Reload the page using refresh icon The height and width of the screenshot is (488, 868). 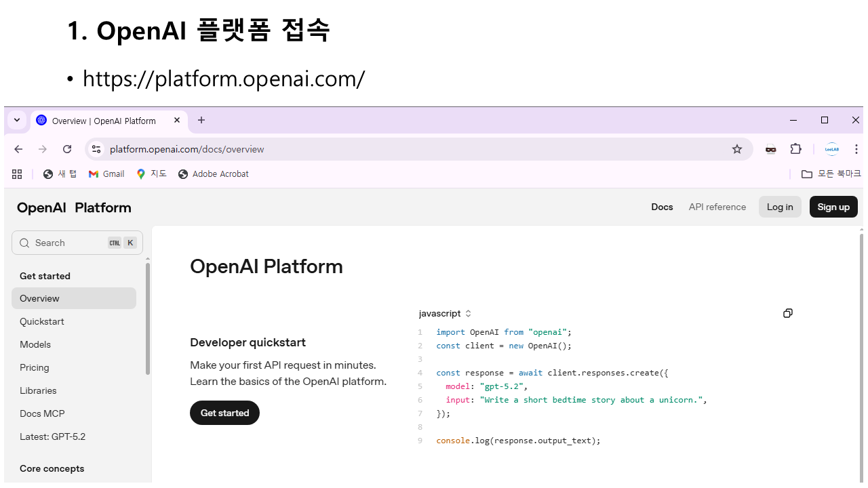(67, 149)
